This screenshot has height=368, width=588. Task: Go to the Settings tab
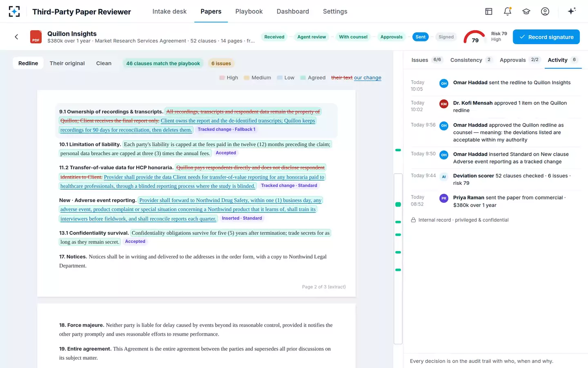[335, 11]
